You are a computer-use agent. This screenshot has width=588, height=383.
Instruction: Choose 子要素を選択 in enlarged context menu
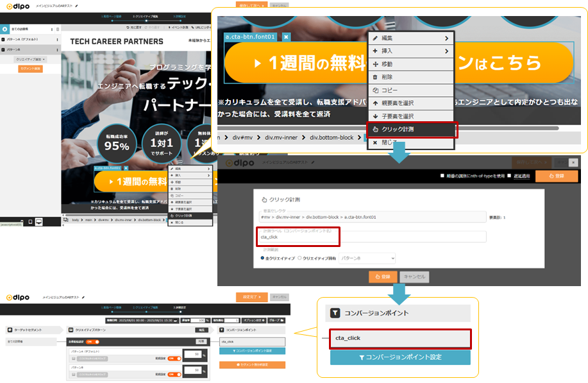411,116
